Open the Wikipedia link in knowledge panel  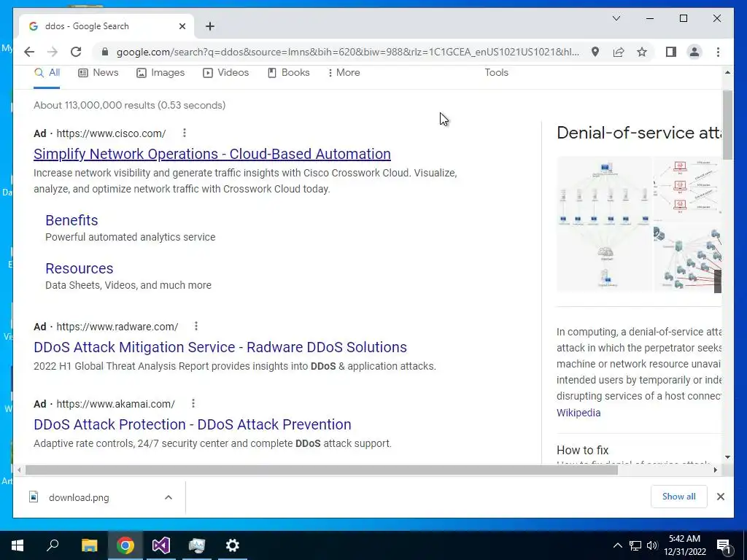[x=578, y=413]
